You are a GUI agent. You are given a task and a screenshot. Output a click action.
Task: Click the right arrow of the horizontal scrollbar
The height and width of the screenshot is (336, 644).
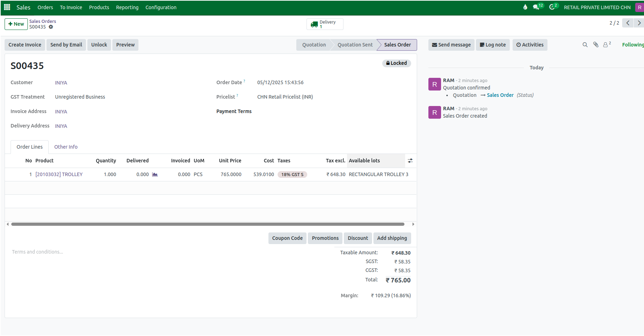413,224
